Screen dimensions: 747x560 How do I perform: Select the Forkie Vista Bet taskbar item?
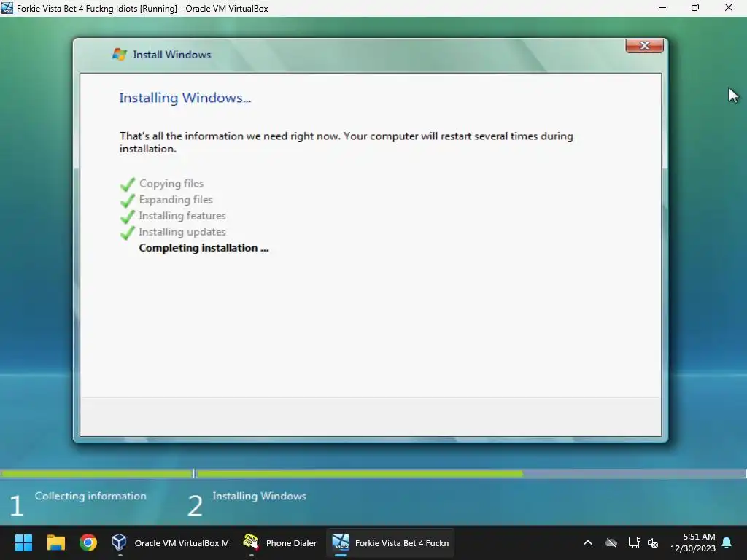[390, 542]
